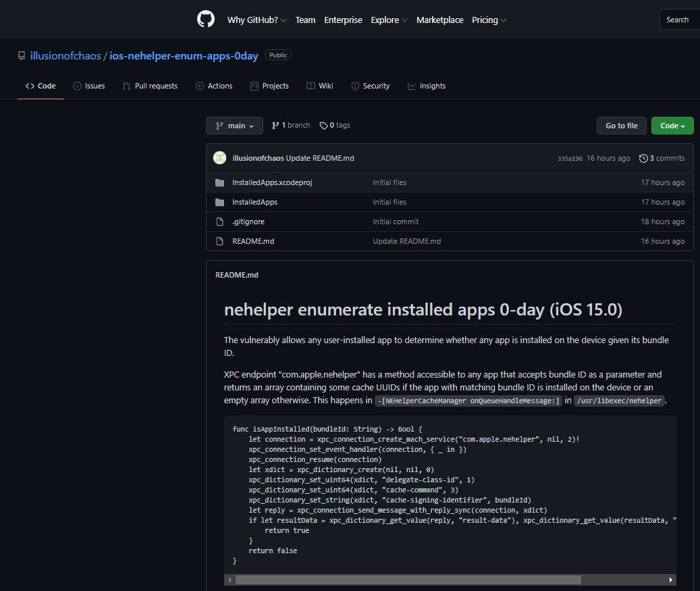Click the Public visibility badge
Image resolution: width=700 pixels, height=591 pixels.
point(278,55)
